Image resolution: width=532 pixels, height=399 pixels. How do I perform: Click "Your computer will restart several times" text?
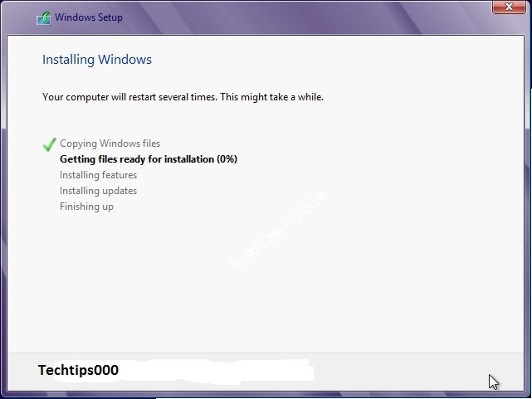click(129, 97)
